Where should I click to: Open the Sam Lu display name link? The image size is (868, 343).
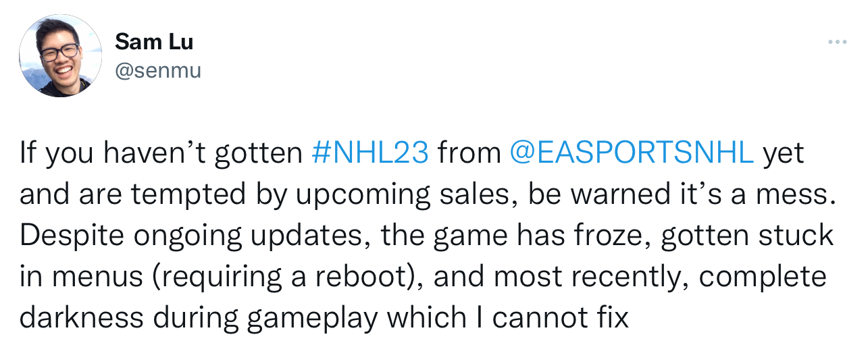tap(154, 42)
